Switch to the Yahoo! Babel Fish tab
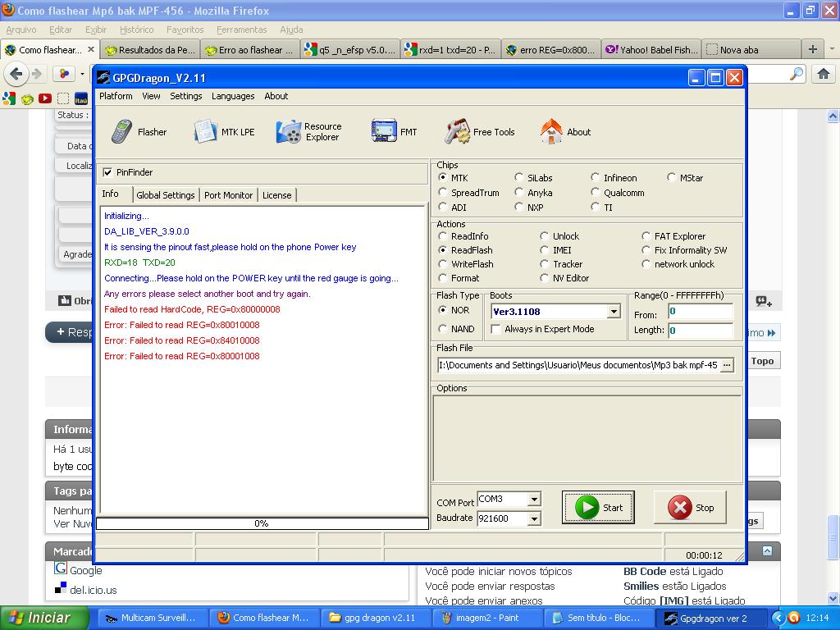840x630 pixels. pos(652,50)
